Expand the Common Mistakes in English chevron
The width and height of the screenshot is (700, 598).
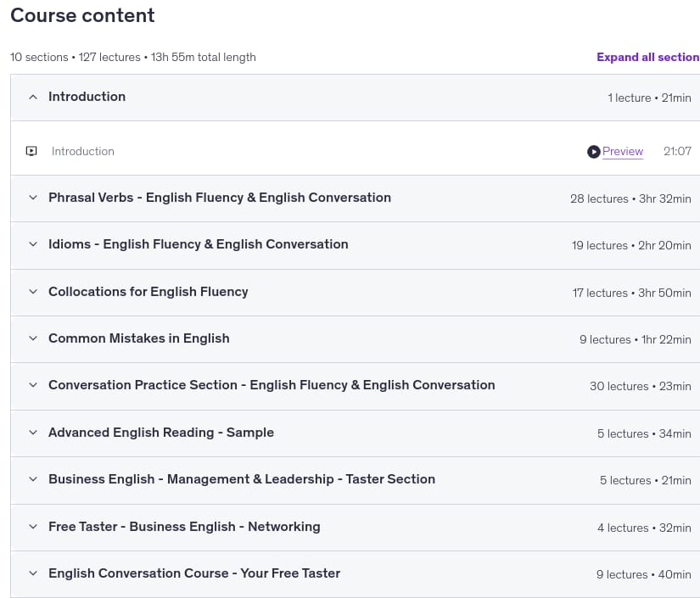click(x=33, y=338)
